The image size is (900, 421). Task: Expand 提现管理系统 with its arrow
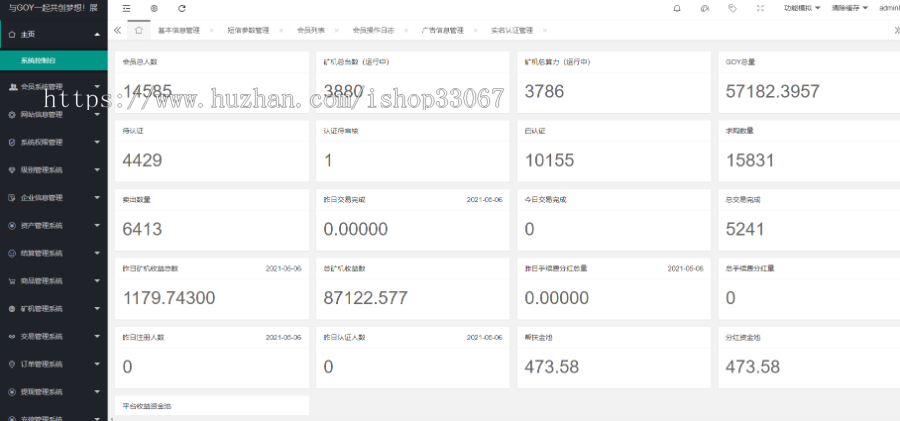tap(97, 392)
